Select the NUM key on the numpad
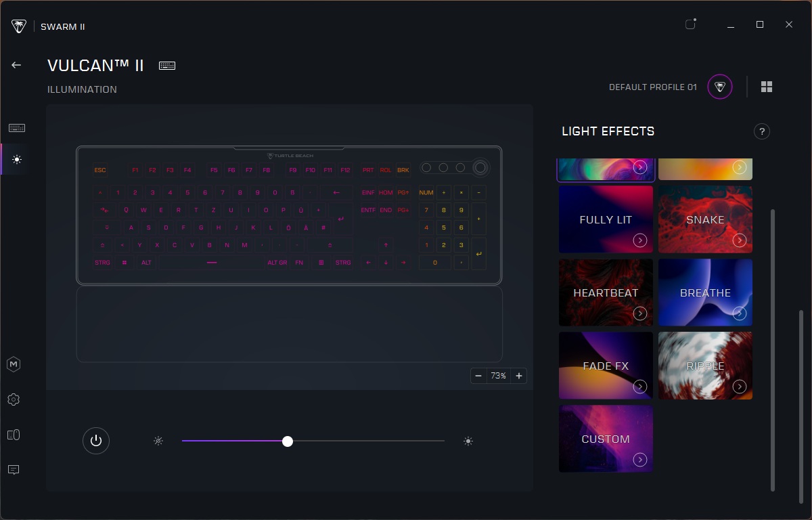 426,192
